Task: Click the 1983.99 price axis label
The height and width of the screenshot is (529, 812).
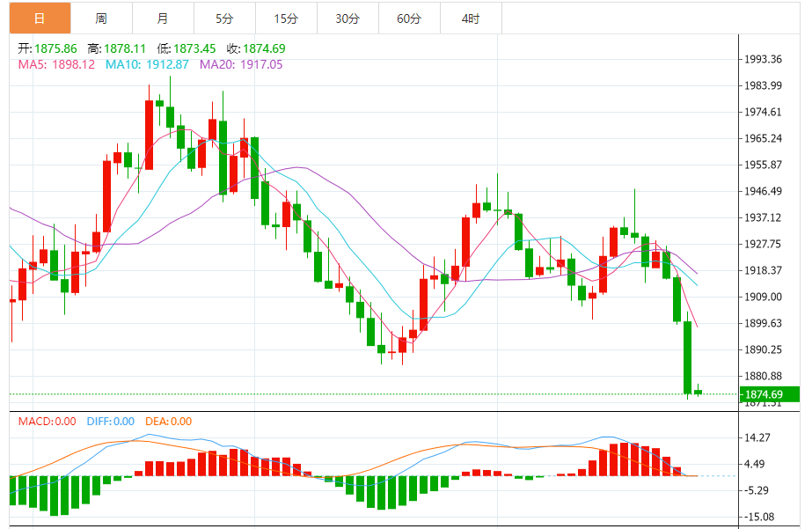Action: tap(763, 85)
